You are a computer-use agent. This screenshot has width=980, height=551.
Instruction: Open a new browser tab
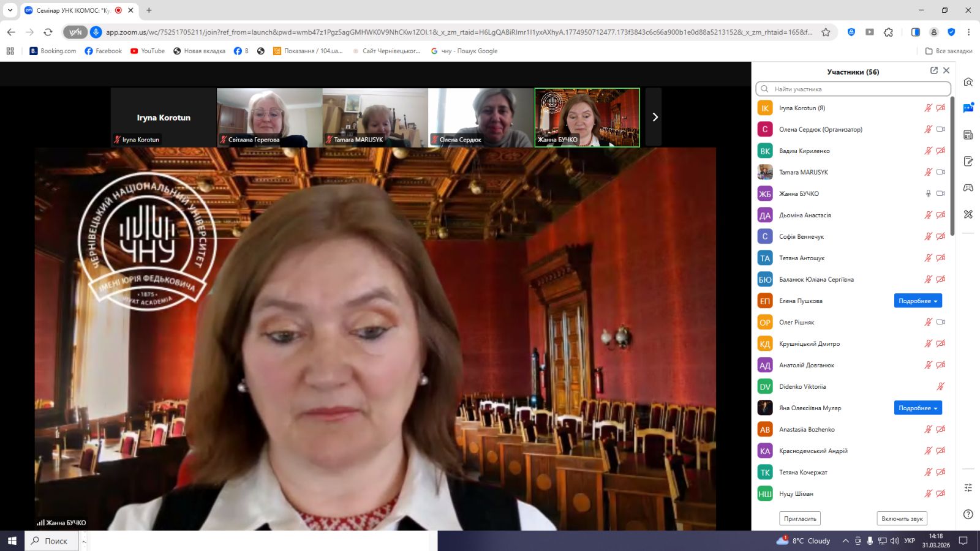tap(149, 10)
